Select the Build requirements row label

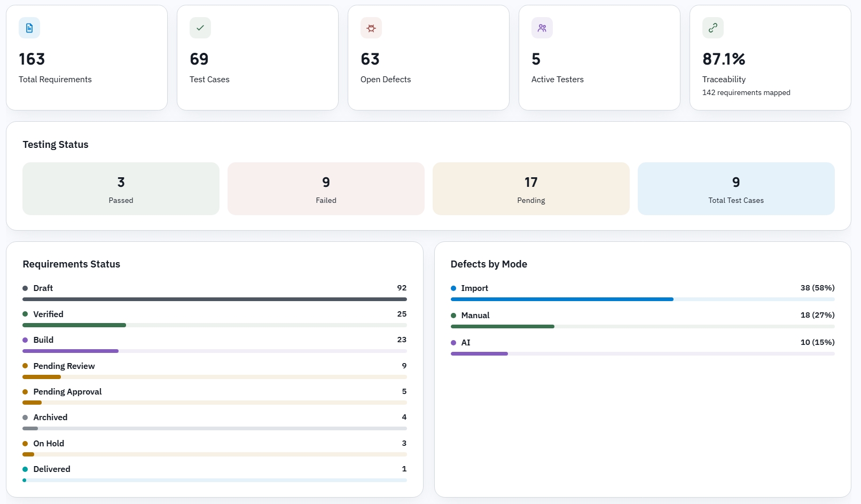pos(43,340)
